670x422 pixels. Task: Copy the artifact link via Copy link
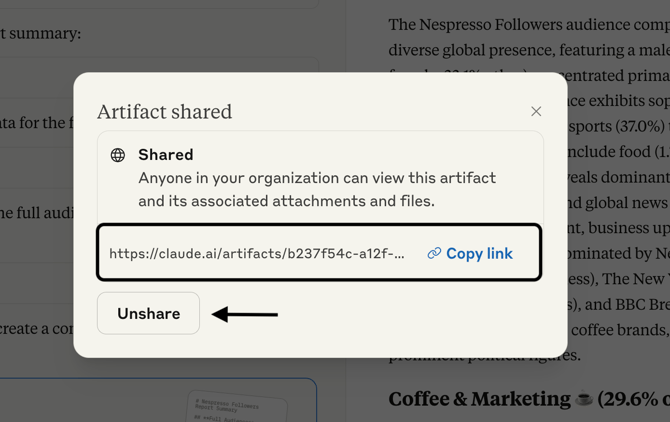470,253
